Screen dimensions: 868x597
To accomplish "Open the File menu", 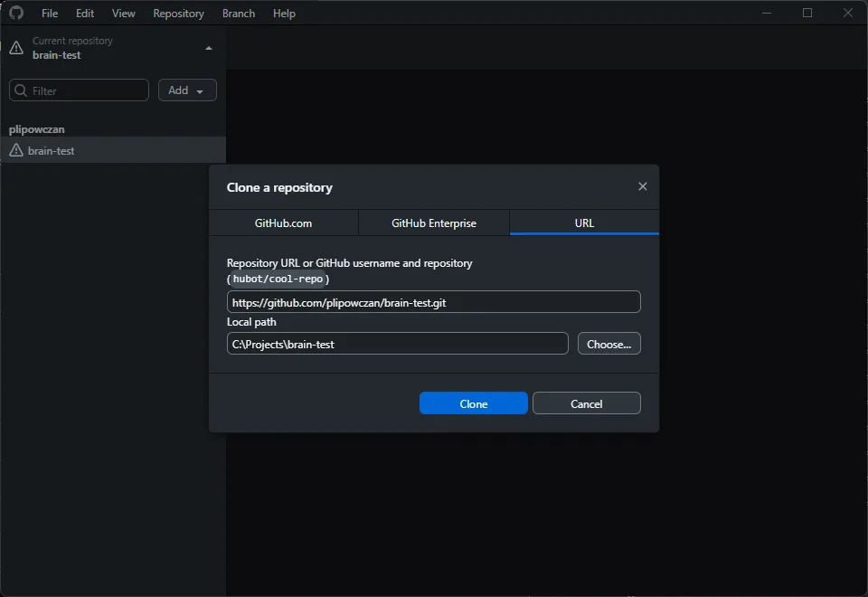I will point(50,14).
